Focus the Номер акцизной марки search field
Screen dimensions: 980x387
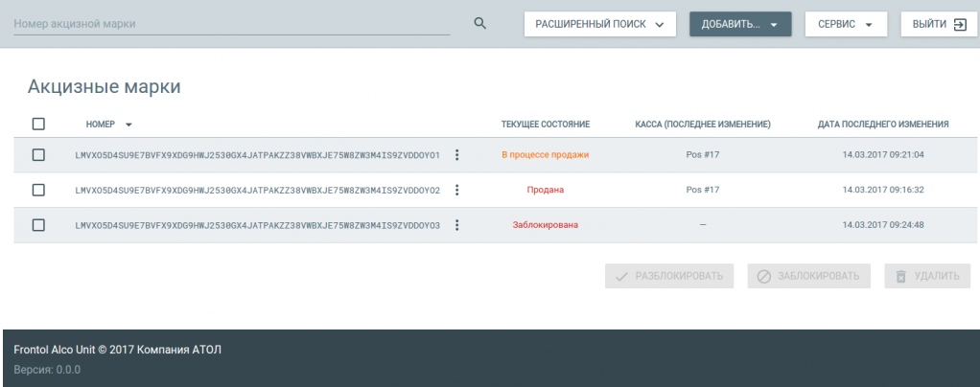click(x=230, y=23)
